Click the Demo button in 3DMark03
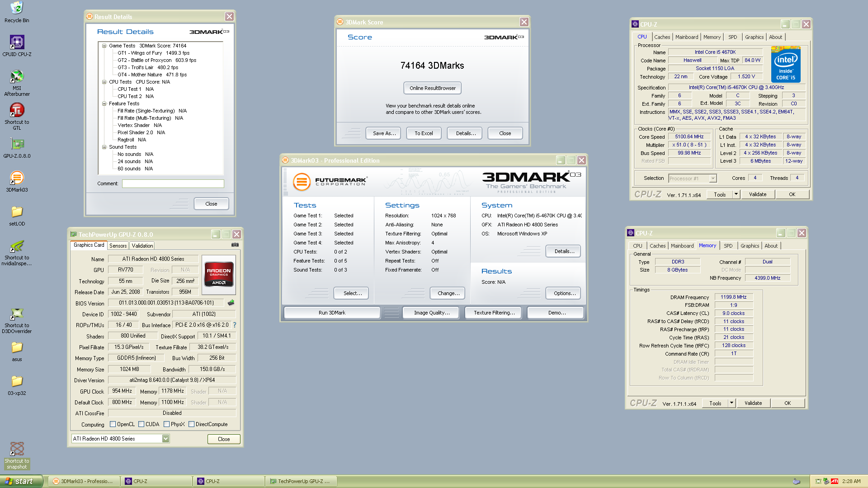The width and height of the screenshot is (868, 488). (x=556, y=313)
